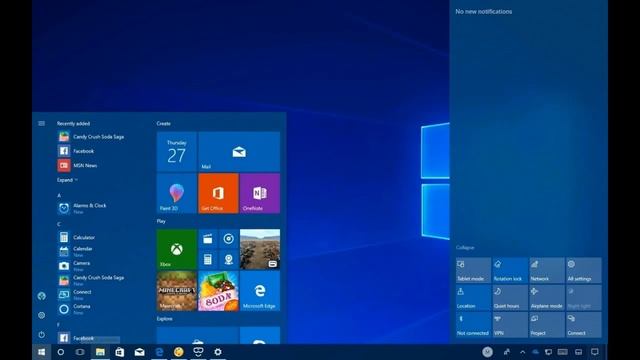Viewport: 640px width, 360px height.
Task: Click the Create group heading
Action: 163,123
